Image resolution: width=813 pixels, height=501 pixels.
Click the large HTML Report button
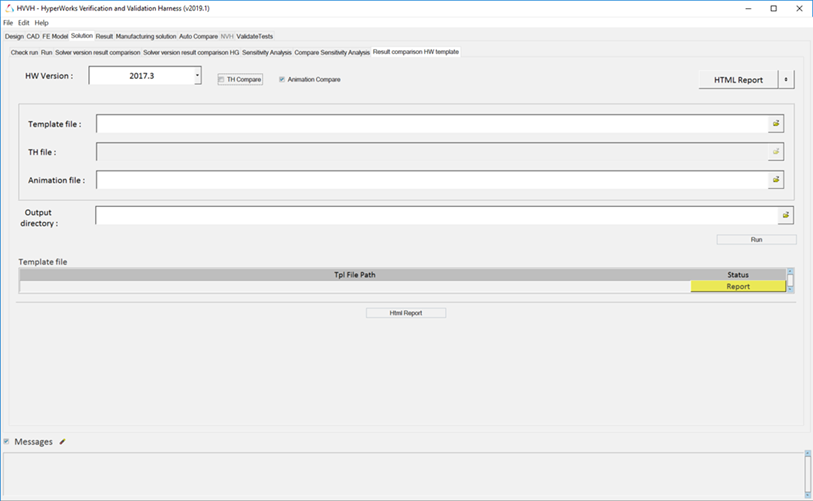738,80
